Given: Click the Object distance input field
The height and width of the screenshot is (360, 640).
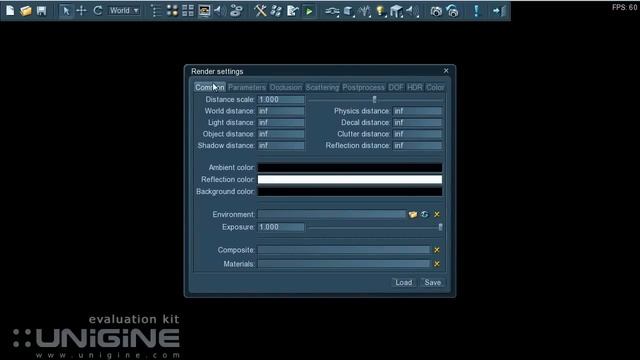Looking at the screenshot, I should point(281,134).
